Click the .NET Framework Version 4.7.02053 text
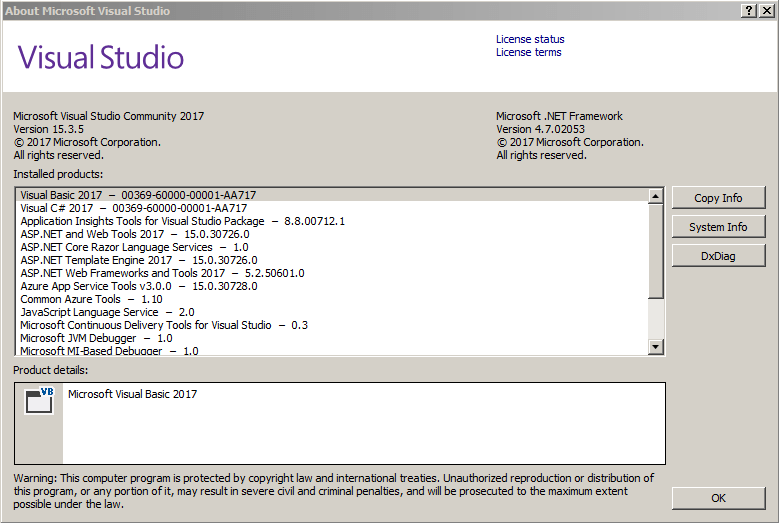The width and height of the screenshot is (779, 523). click(x=541, y=129)
